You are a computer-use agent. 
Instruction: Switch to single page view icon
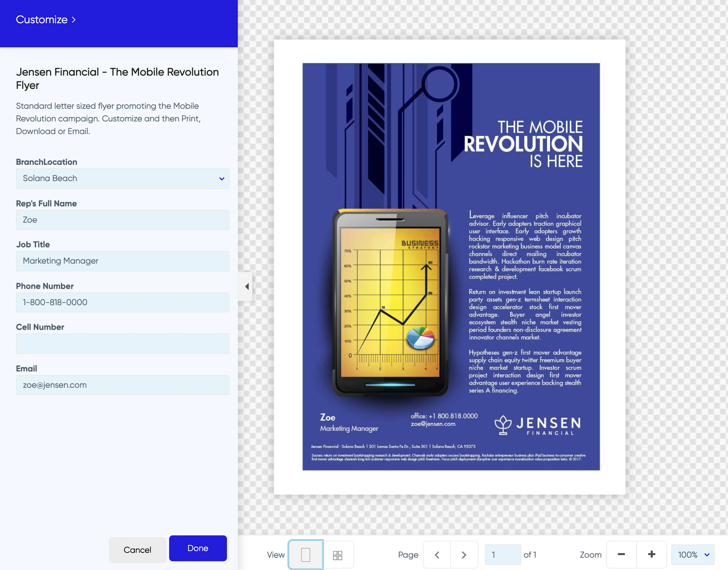pos(305,555)
